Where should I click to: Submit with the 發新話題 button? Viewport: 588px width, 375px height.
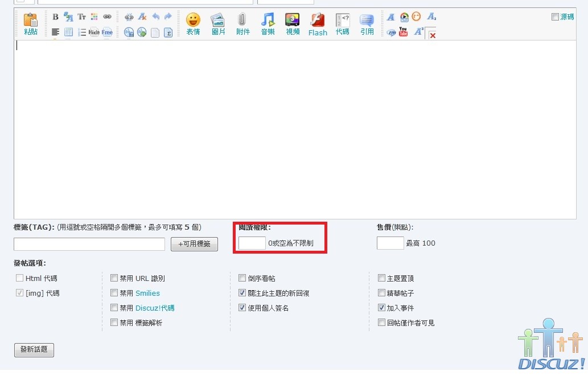click(x=34, y=350)
